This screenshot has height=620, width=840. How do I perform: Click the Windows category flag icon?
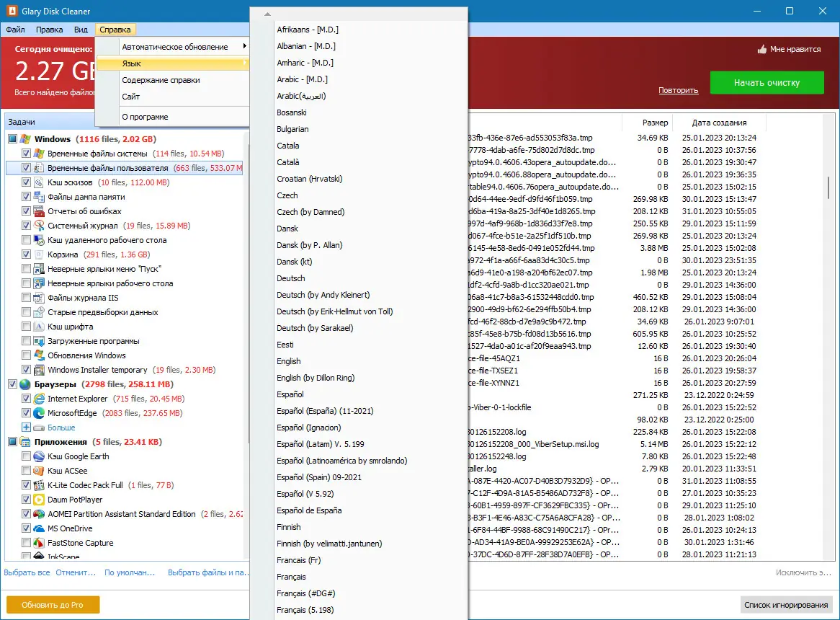(25, 139)
